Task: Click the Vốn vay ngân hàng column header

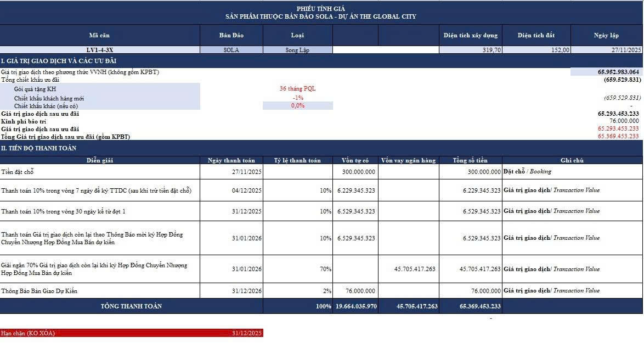Action: [x=408, y=160]
